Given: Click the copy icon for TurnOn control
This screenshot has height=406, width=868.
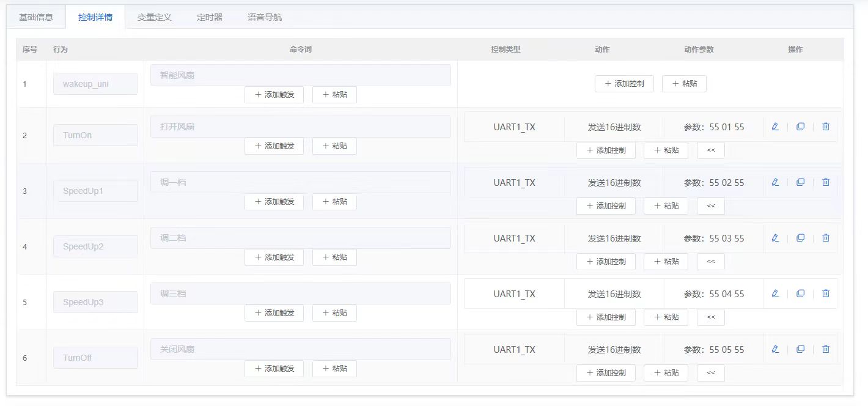Looking at the screenshot, I should (800, 127).
